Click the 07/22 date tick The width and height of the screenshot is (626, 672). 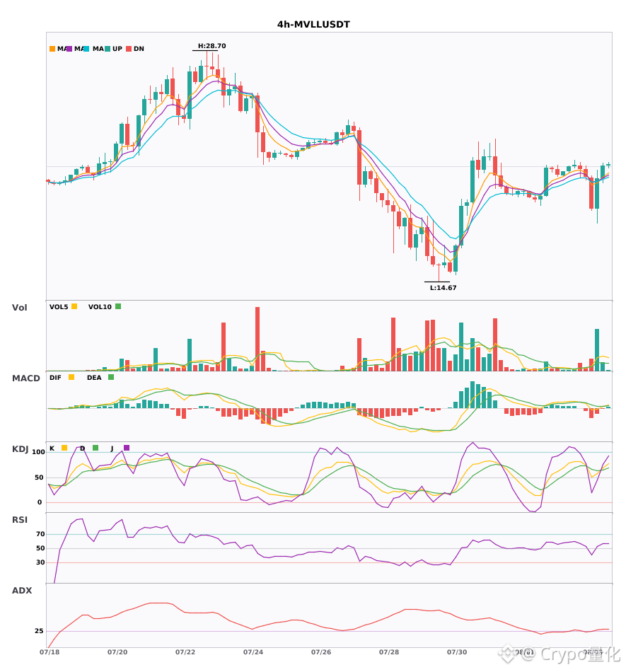185,652
